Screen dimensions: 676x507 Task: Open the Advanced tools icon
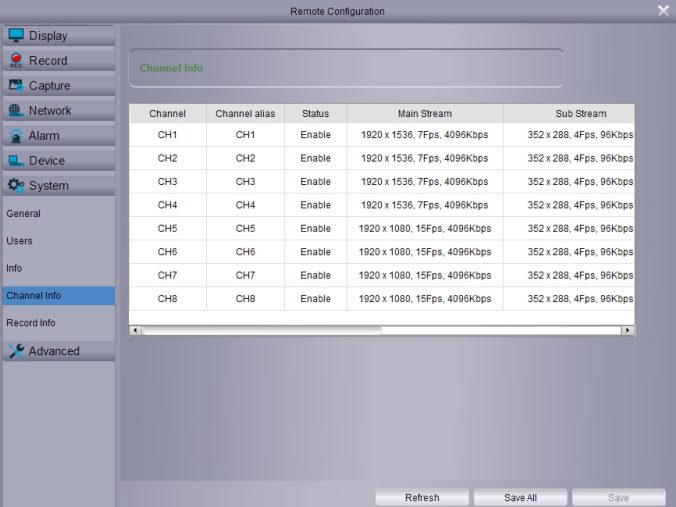coord(16,351)
